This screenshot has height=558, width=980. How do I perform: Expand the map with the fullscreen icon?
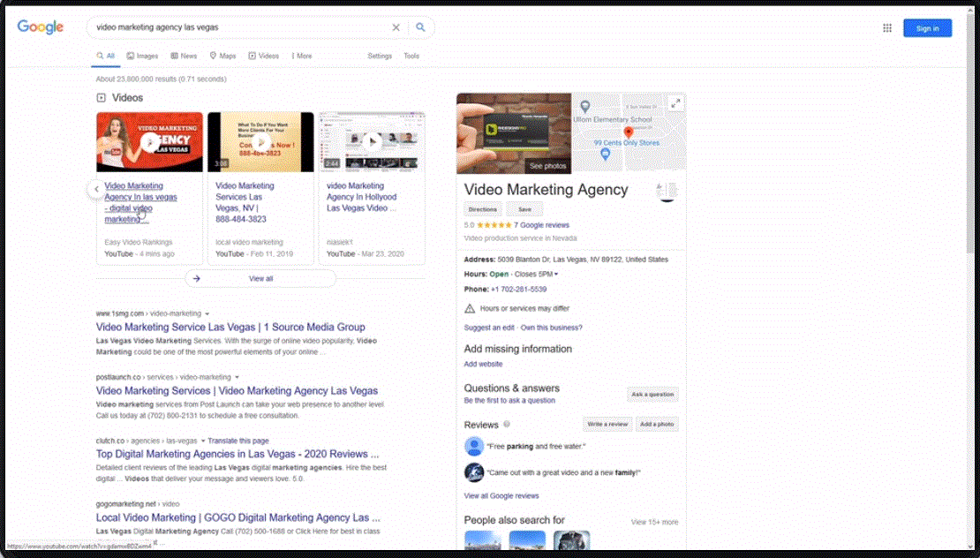(x=675, y=104)
